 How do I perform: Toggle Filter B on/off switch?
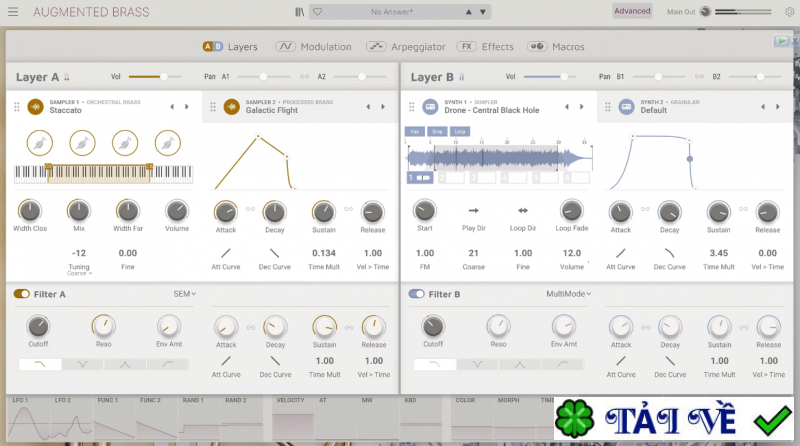pyautogui.click(x=416, y=294)
